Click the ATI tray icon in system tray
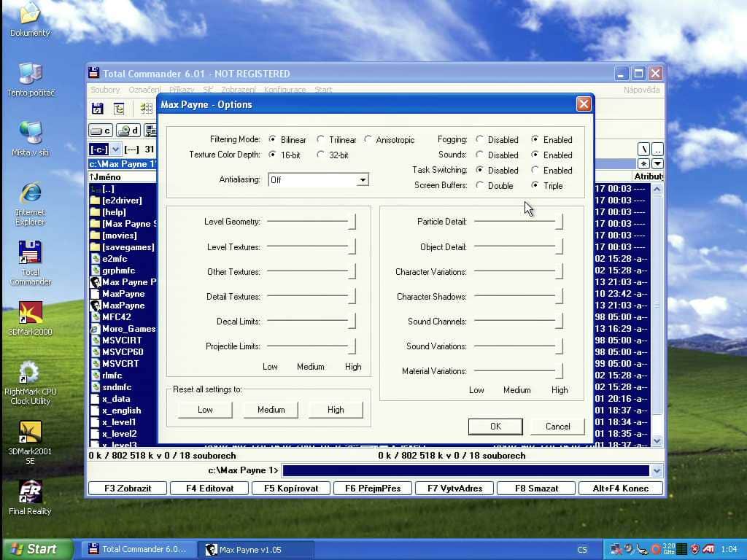The image size is (747, 560). tap(708, 549)
